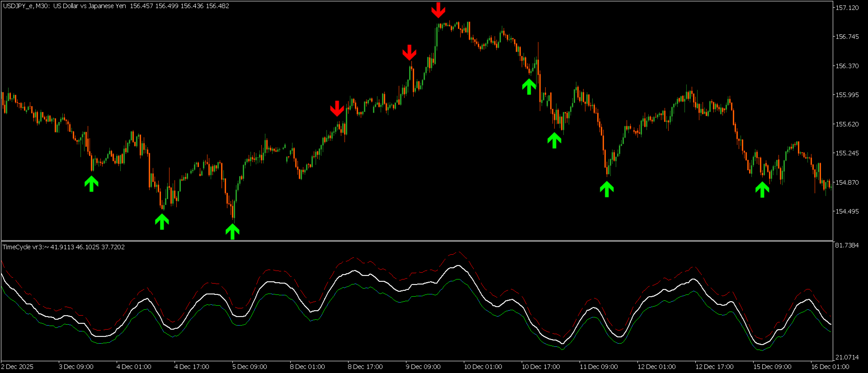Image resolution: width=868 pixels, height=373 pixels.
Task: Click the '4 Dec 17:00' time axis label
Action: coord(192,367)
